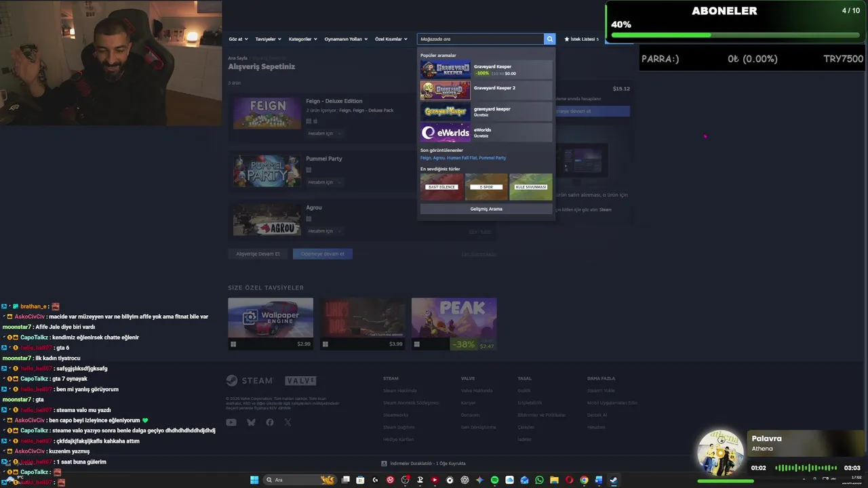Open Wallpaper Engine recommendation card
Screen dimensions: 868x488
[271, 324]
